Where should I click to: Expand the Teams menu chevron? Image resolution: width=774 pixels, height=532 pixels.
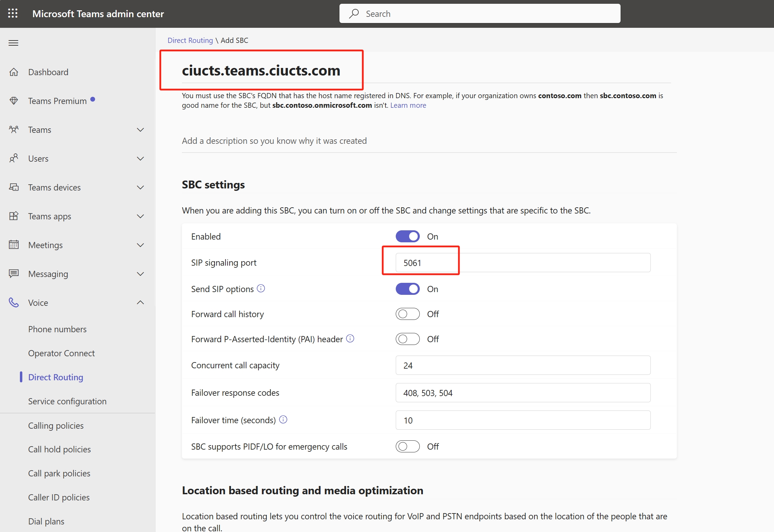140,130
